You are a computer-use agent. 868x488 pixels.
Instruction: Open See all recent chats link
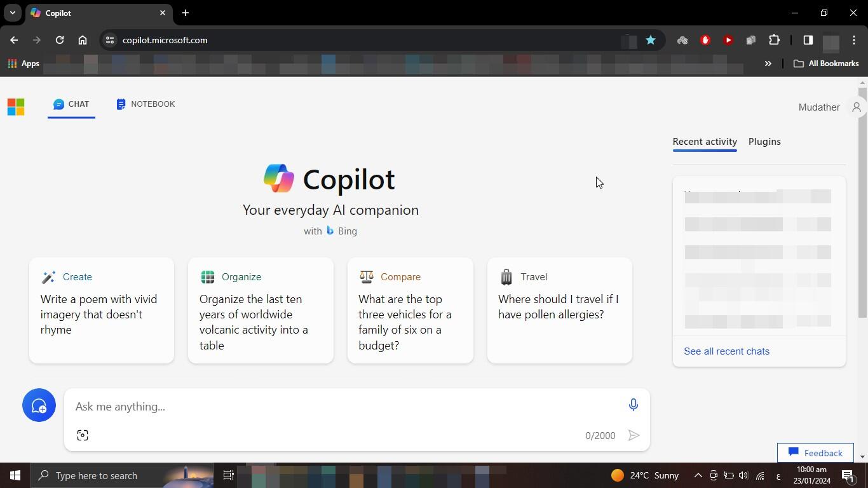(726, 351)
